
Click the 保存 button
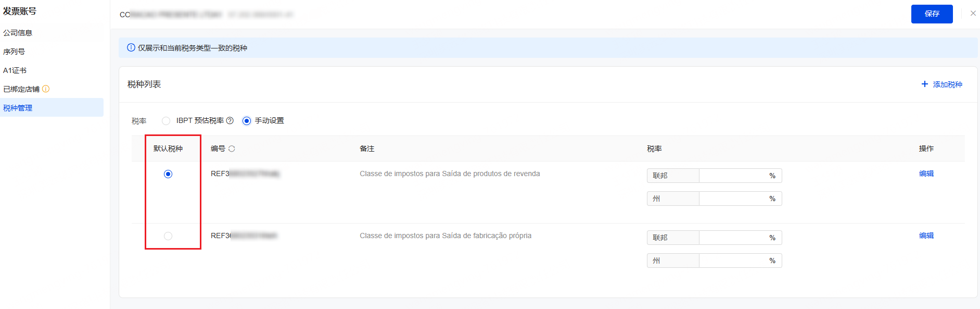(932, 14)
